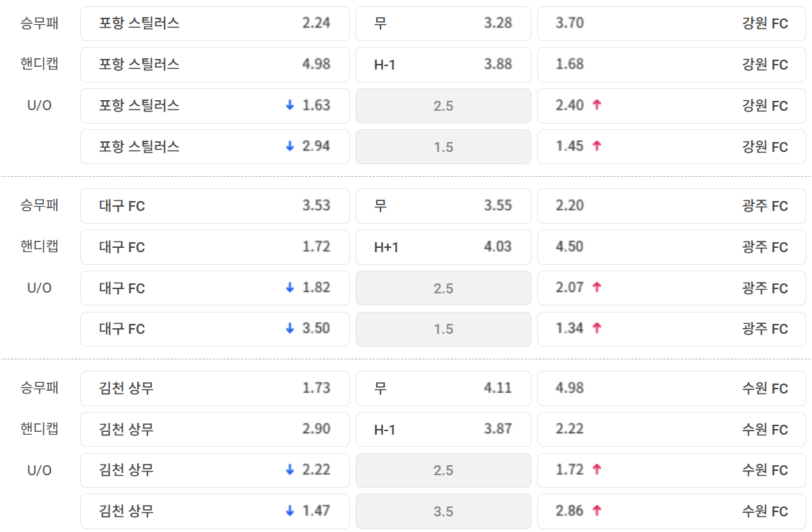Select draw 무 at 3.28 odds
Viewport: 812px width, 532px height.
(443, 23)
